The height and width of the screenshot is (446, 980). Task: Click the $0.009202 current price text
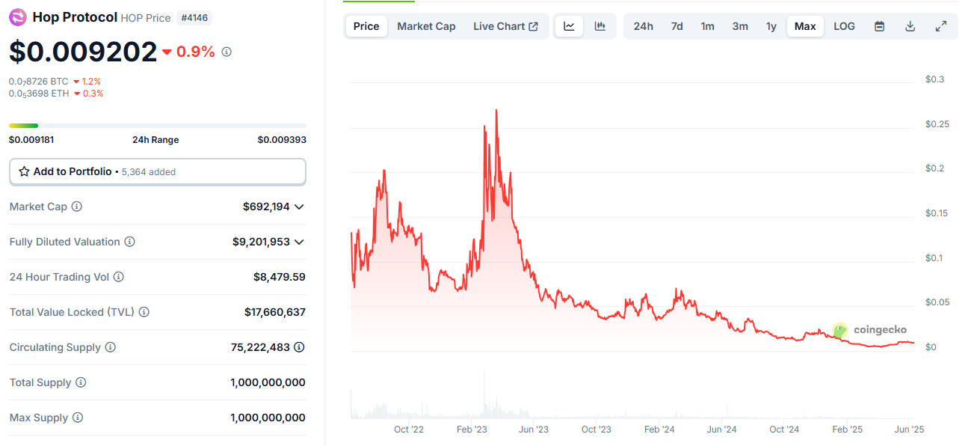pyautogui.click(x=83, y=52)
